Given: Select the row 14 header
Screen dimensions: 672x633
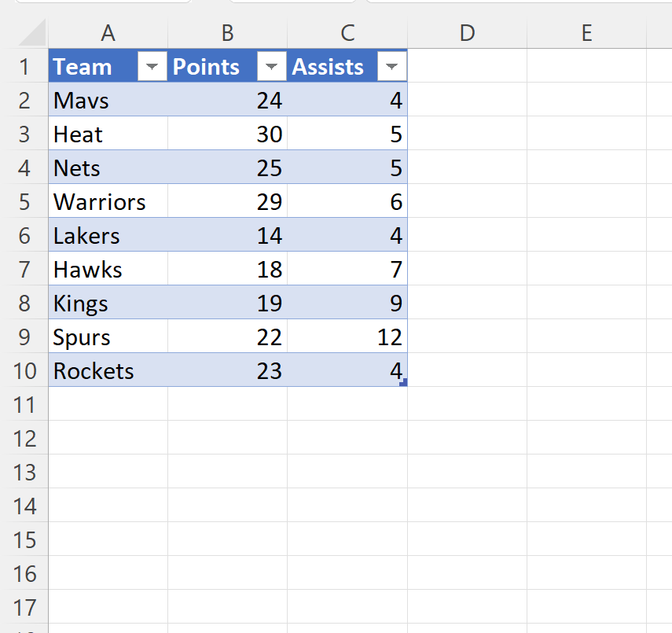Looking at the screenshot, I should pos(24,506).
